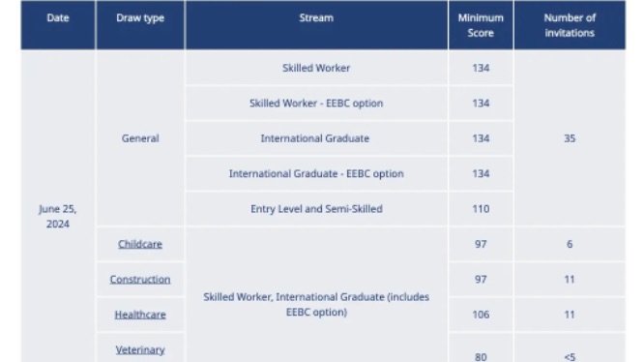Click the 106 minimum score cell
Screen dimensions: 644x362
point(481,315)
